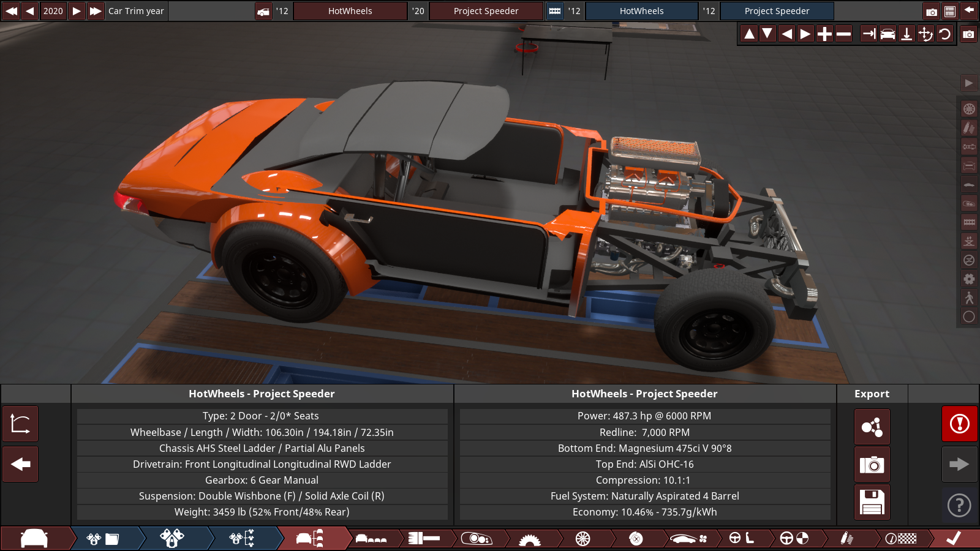Open the graph axes button on left
980x551 pixels.
[x=20, y=424]
